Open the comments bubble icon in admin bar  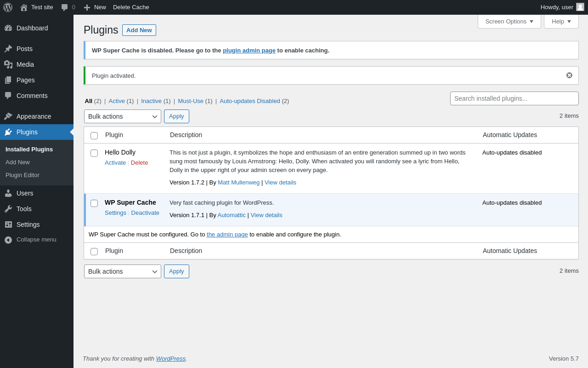point(64,7)
